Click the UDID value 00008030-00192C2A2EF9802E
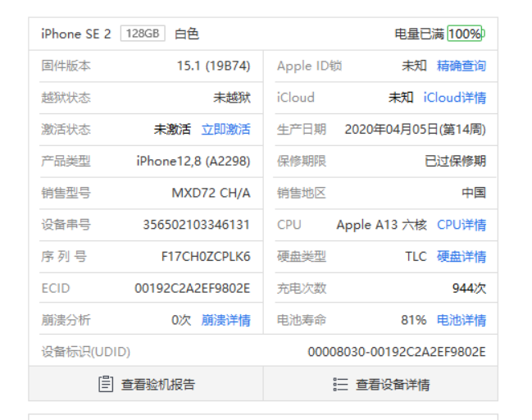 coord(397,352)
